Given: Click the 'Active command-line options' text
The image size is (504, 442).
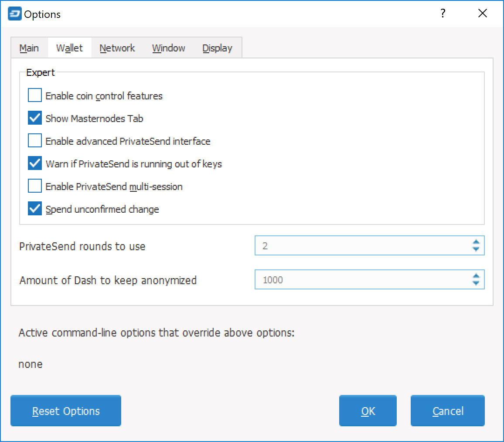Looking at the screenshot, I should (x=157, y=333).
